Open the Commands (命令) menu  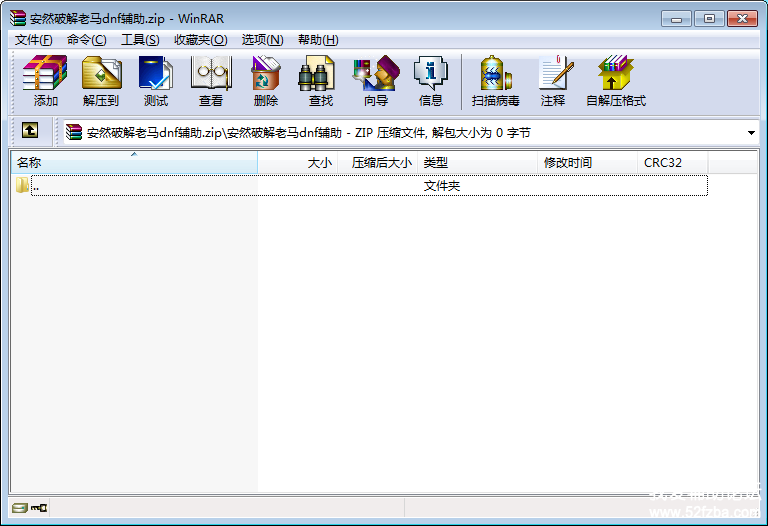coord(87,40)
